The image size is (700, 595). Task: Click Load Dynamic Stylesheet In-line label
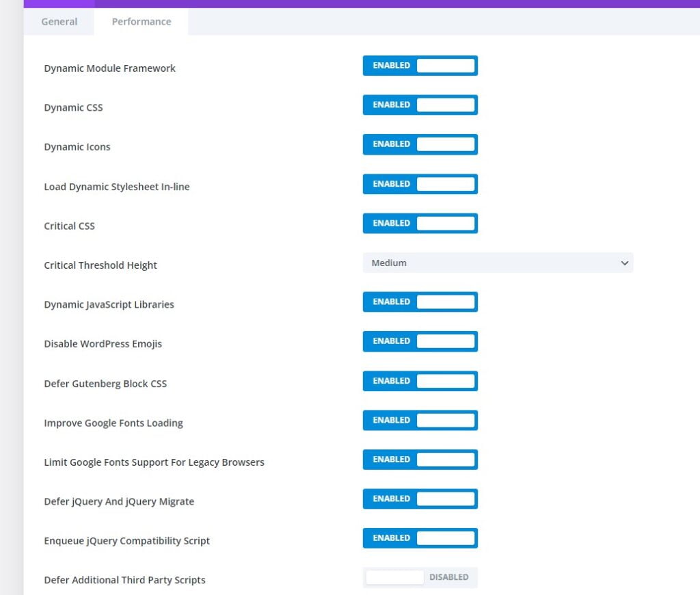pyautogui.click(x=116, y=187)
